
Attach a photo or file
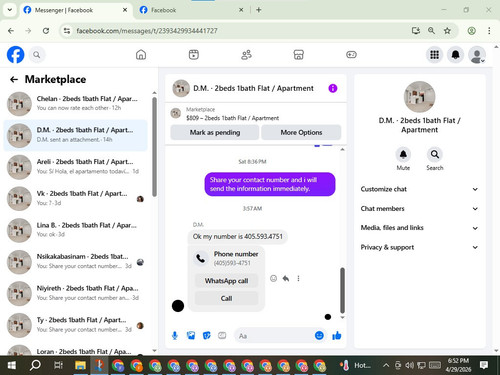(191, 336)
